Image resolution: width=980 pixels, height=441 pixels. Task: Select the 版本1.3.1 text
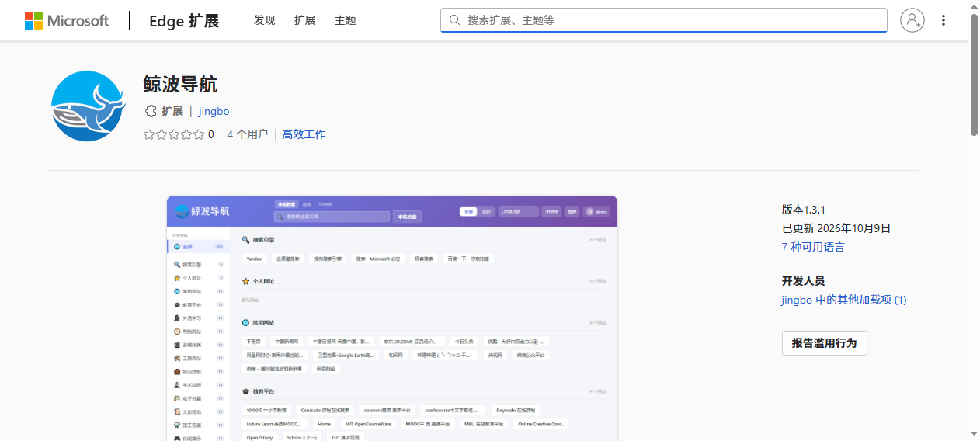[x=803, y=210]
